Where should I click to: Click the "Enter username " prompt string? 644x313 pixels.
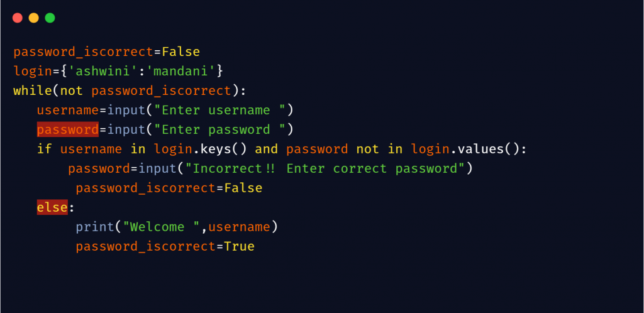click(224, 110)
